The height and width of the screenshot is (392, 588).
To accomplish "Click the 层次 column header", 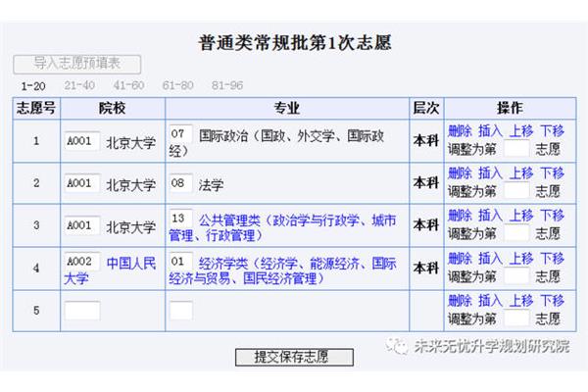I will 426,108.
